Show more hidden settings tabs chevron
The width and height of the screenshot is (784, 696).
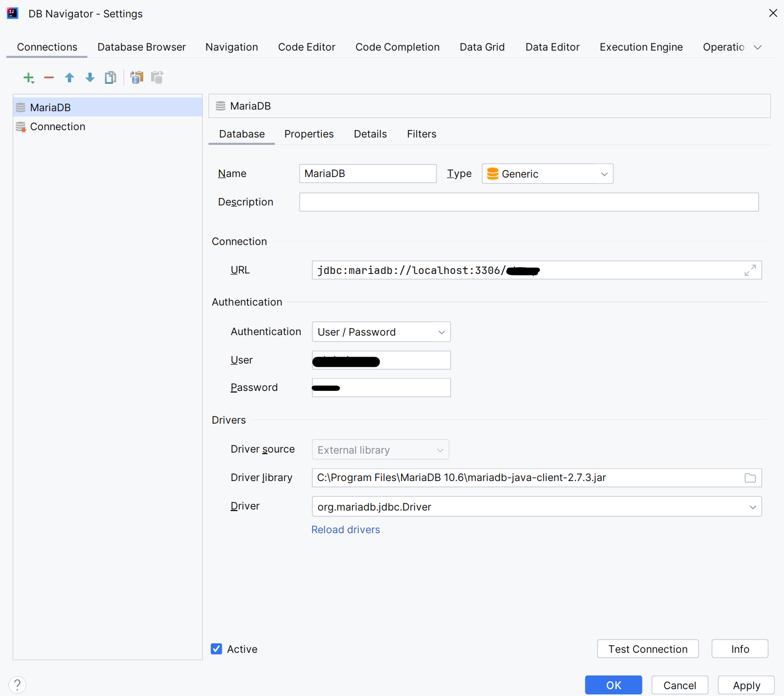click(758, 47)
